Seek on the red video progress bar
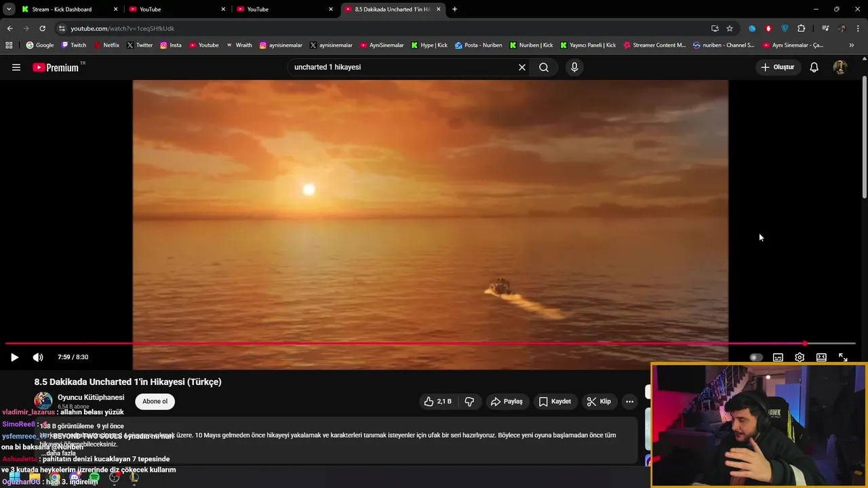This screenshot has height=488, width=868. (x=430, y=344)
